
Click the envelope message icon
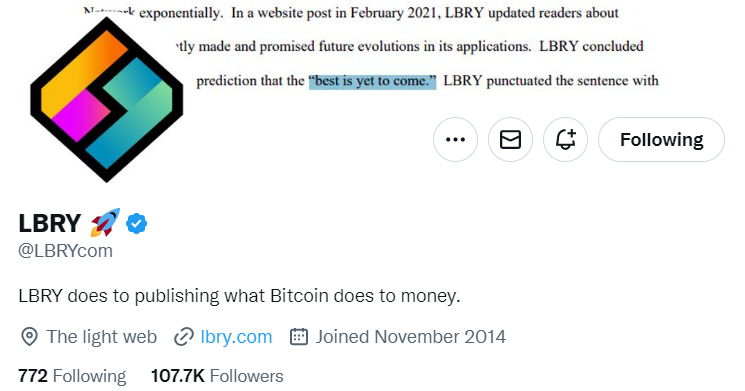(510, 140)
